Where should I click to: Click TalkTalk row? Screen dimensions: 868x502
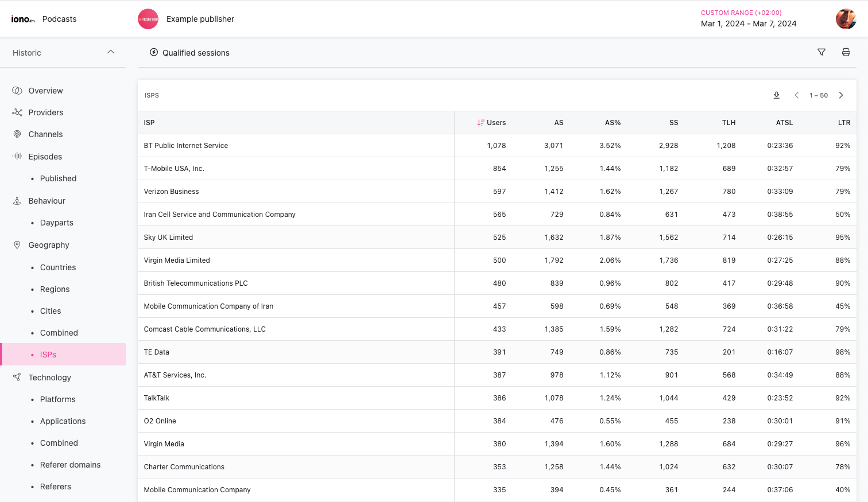[x=497, y=398]
